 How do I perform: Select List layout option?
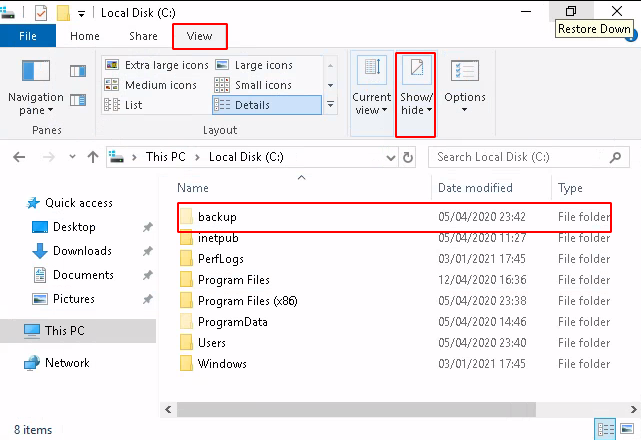pos(123,105)
